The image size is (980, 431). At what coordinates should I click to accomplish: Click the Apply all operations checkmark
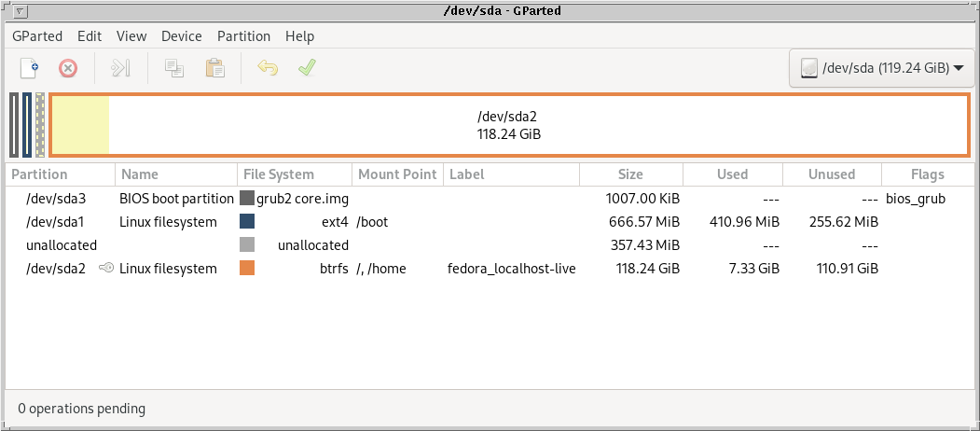306,68
